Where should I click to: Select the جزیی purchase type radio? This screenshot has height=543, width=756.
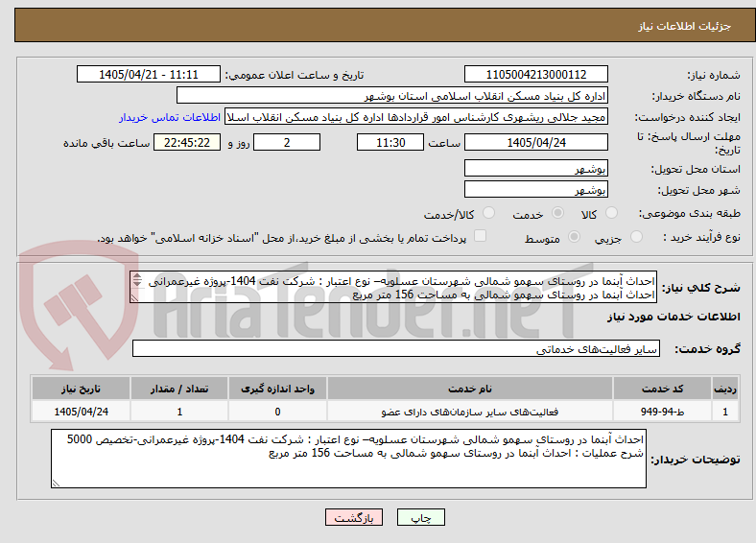pyautogui.click(x=636, y=236)
